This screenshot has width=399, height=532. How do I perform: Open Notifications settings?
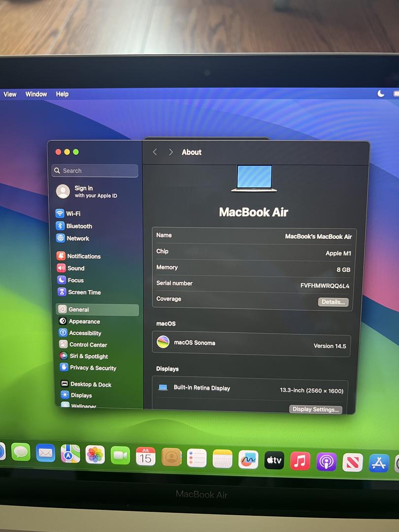tap(79, 256)
